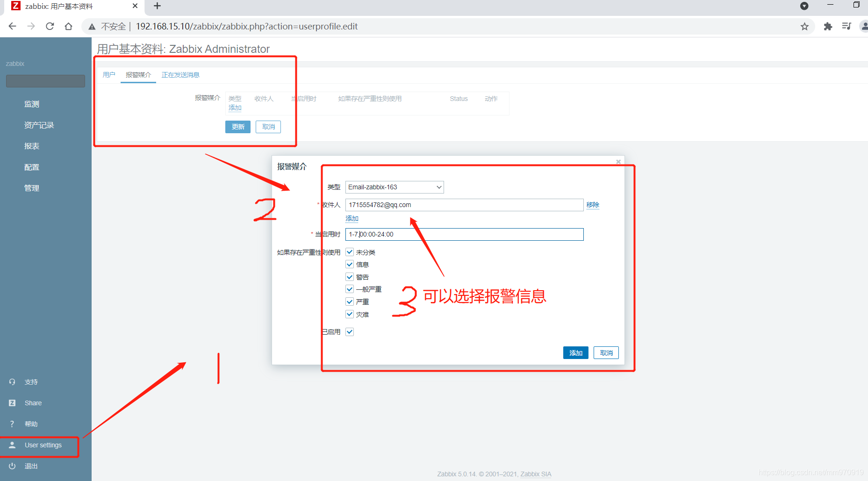Click User settings label in sidebar
The width and height of the screenshot is (868, 481).
(x=43, y=445)
